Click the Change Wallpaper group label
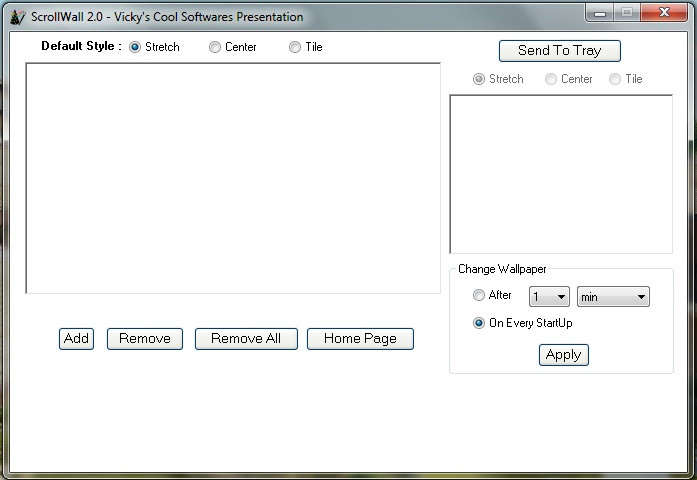The image size is (697, 480). (502, 269)
